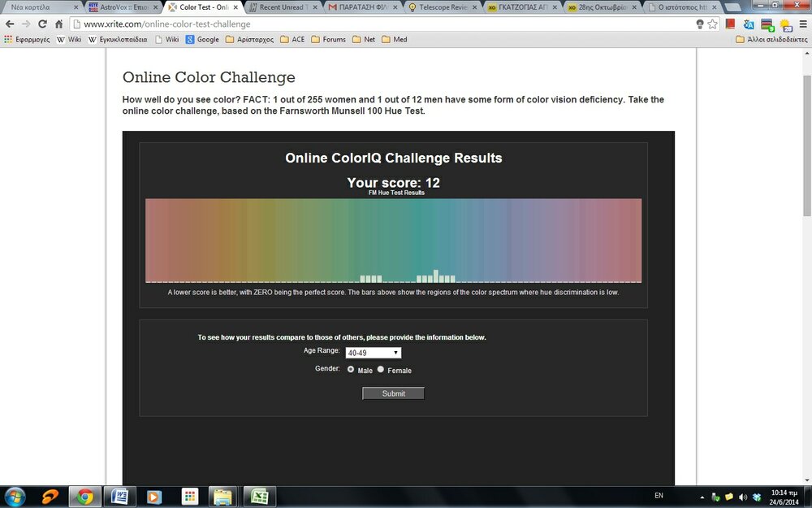Select the Female gender option
Viewport: 812px width, 508px height.
pyautogui.click(x=381, y=369)
